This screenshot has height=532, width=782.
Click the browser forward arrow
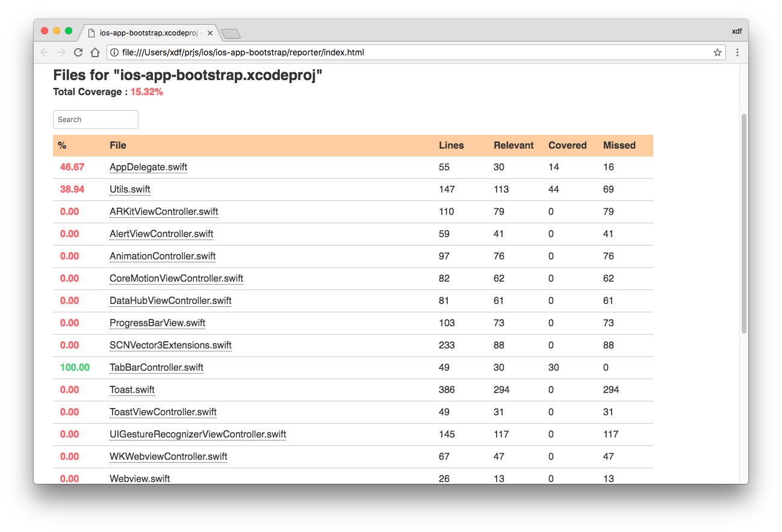61,53
